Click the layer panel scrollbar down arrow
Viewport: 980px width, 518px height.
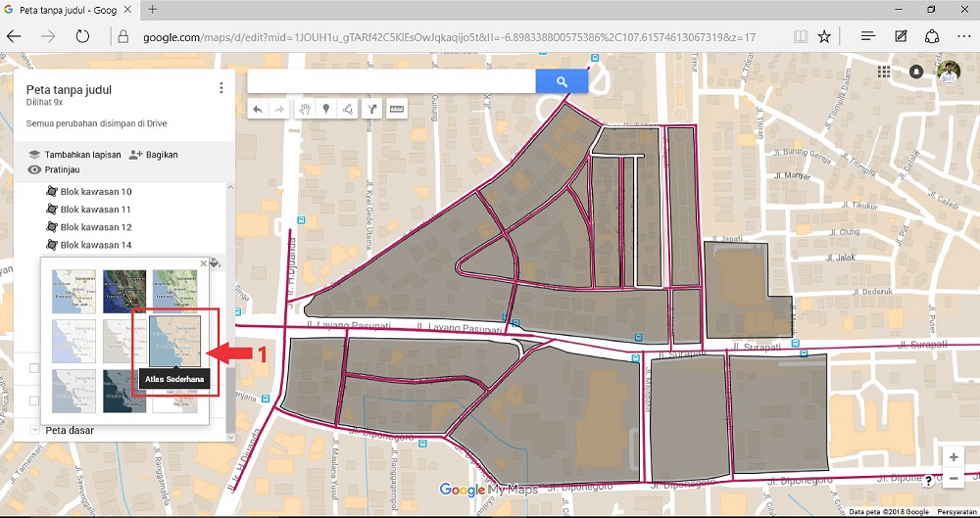click(230, 437)
